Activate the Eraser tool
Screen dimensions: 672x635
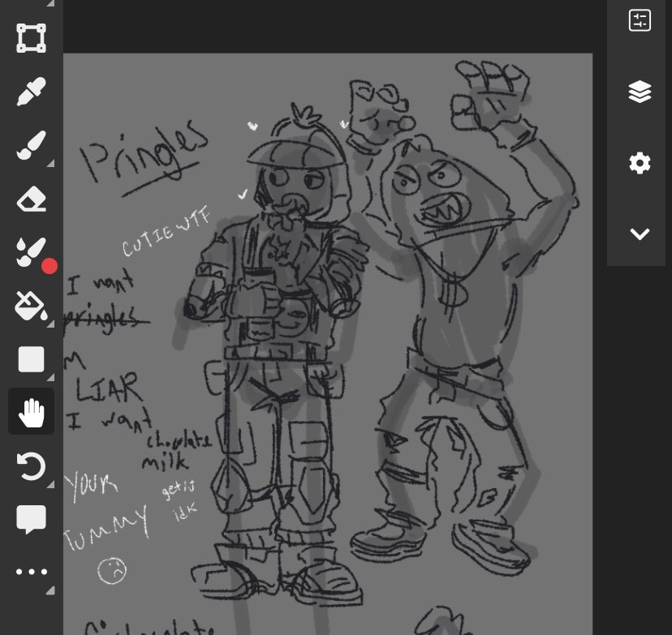click(x=31, y=200)
